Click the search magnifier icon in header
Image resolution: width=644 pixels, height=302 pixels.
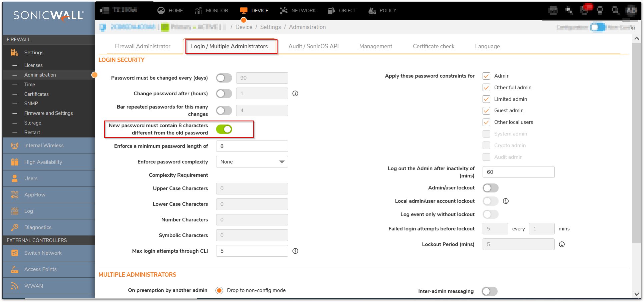[615, 10]
